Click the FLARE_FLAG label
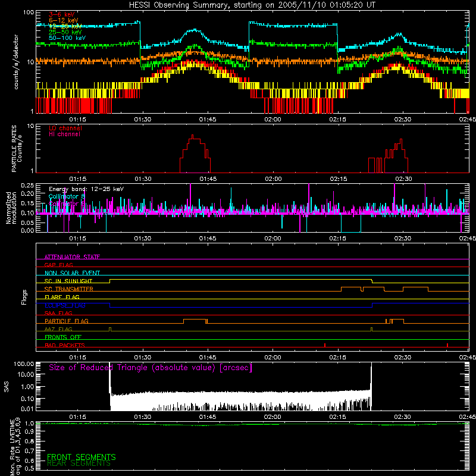This screenshot has height=476, width=476. pyautogui.click(x=62, y=297)
